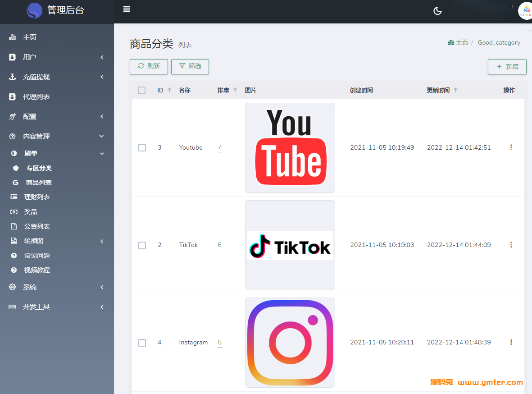
Task: Click the icon beside 配置
Action: (x=13, y=116)
